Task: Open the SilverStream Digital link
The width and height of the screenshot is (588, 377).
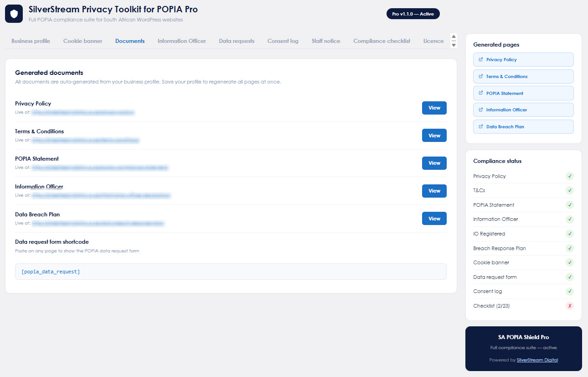Action: (x=537, y=360)
